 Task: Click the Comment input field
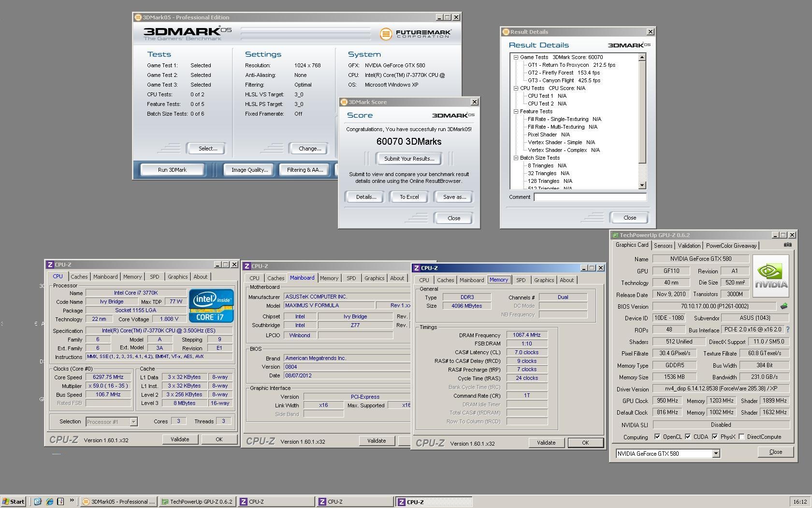[x=590, y=197]
